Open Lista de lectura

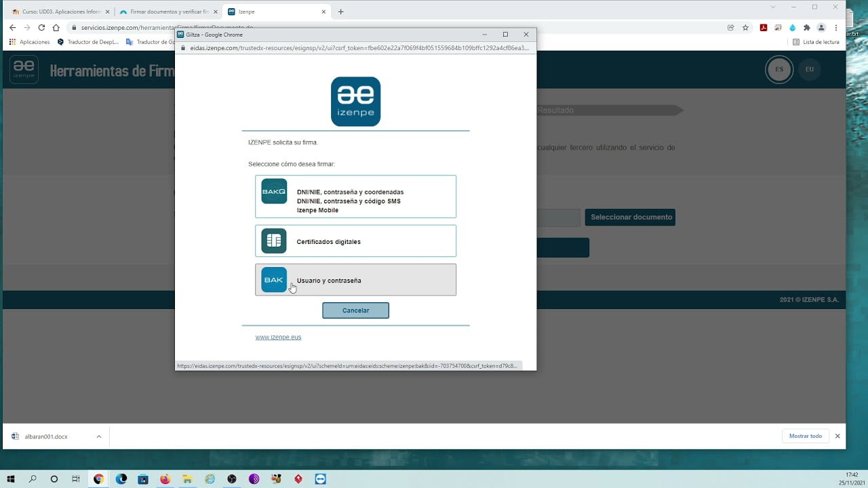tap(816, 42)
